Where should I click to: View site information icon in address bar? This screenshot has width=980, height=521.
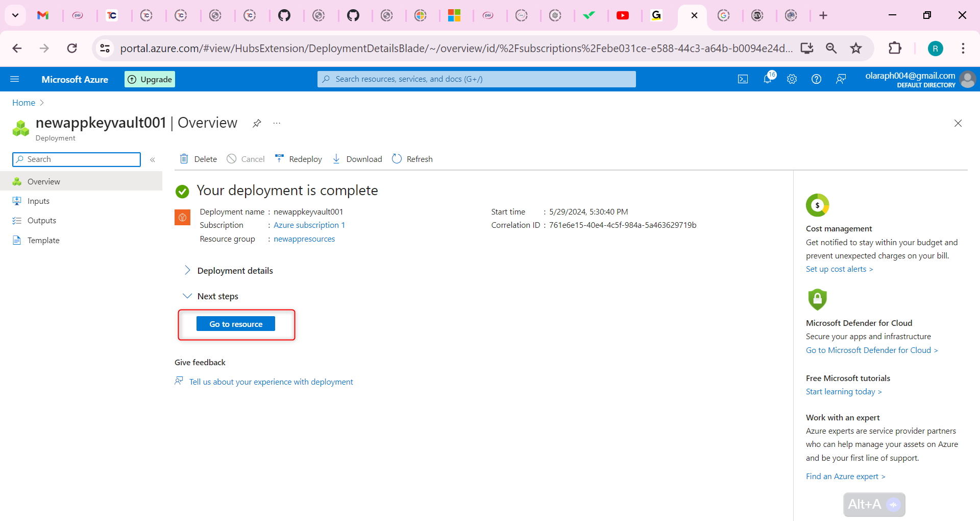pos(105,49)
